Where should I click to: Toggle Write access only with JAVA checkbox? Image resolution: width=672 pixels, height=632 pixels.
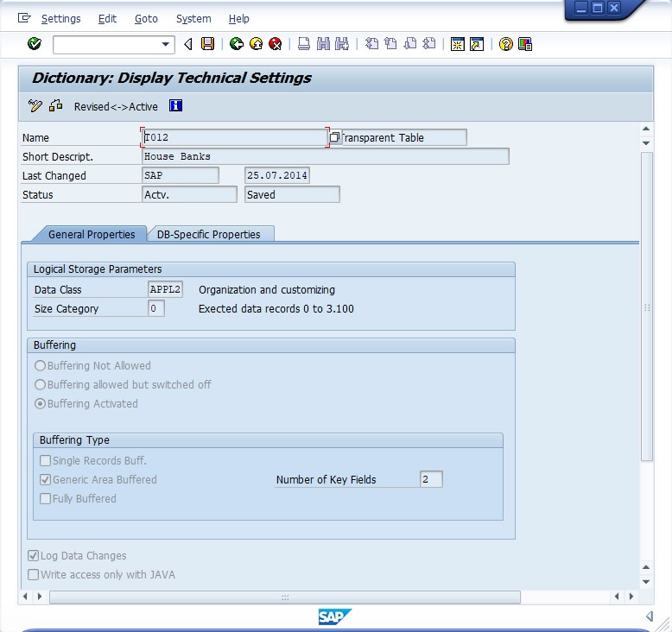(x=33, y=574)
